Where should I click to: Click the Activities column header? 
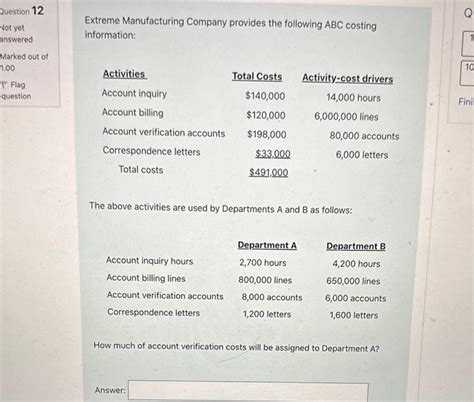point(124,74)
